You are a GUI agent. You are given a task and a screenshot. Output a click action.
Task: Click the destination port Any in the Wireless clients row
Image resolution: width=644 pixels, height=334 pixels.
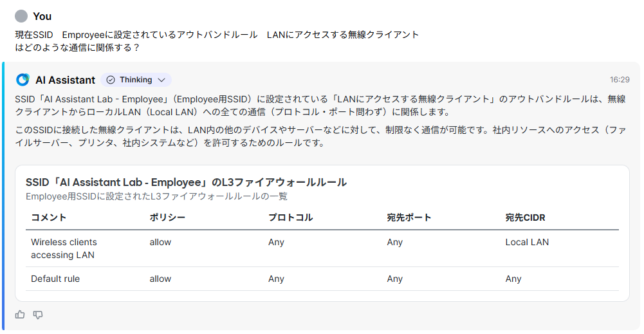(x=394, y=242)
